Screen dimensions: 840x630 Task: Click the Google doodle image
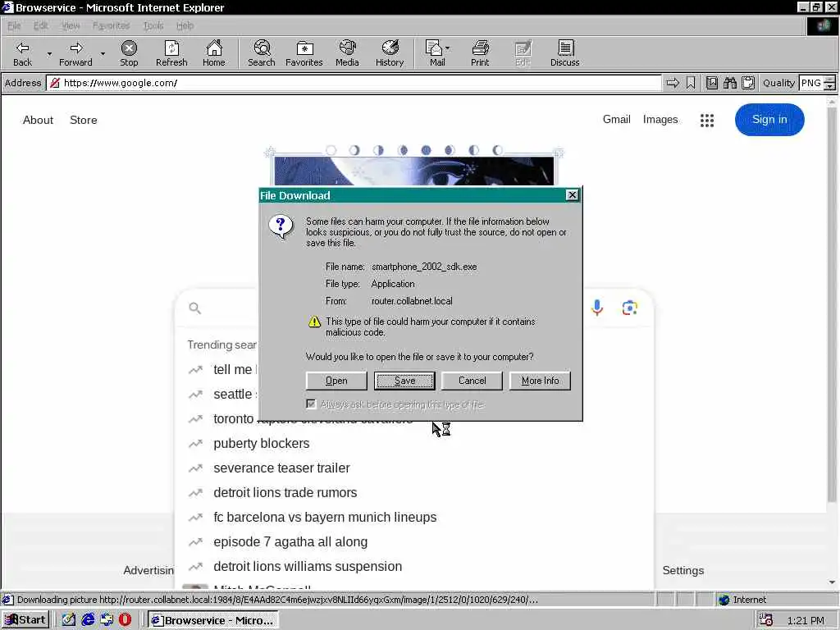click(413, 167)
